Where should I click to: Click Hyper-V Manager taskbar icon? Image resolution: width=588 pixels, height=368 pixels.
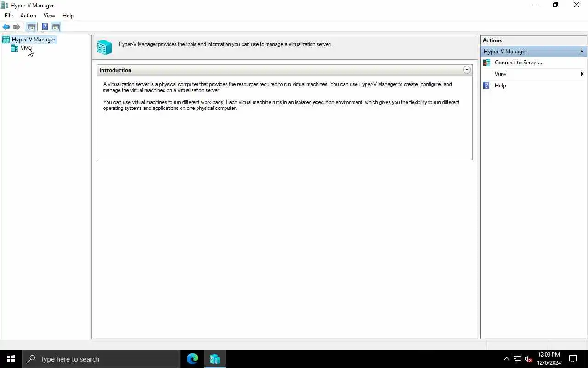[215, 359]
